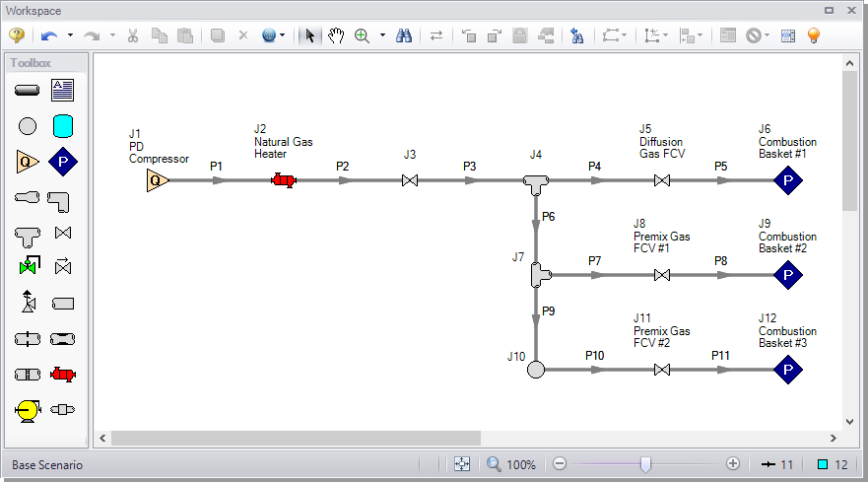Select the venturi junction in Toolbox
868x482 pixels.
point(62,339)
